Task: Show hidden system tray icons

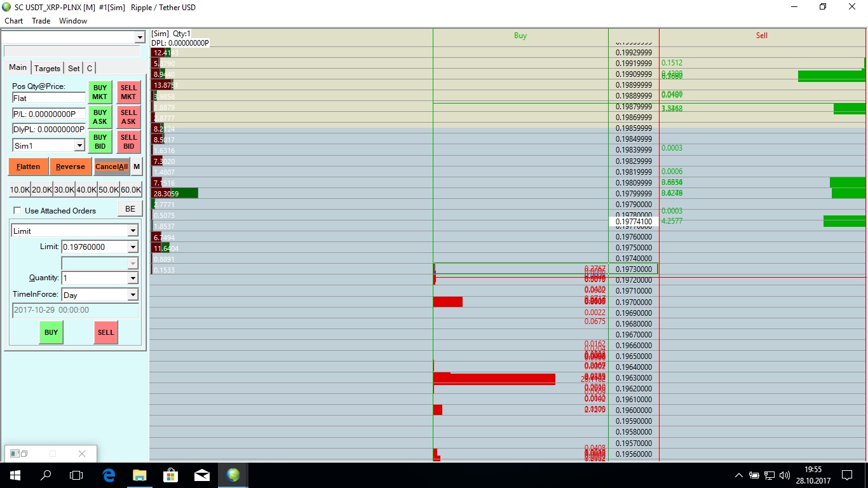Action: coord(738,475)
